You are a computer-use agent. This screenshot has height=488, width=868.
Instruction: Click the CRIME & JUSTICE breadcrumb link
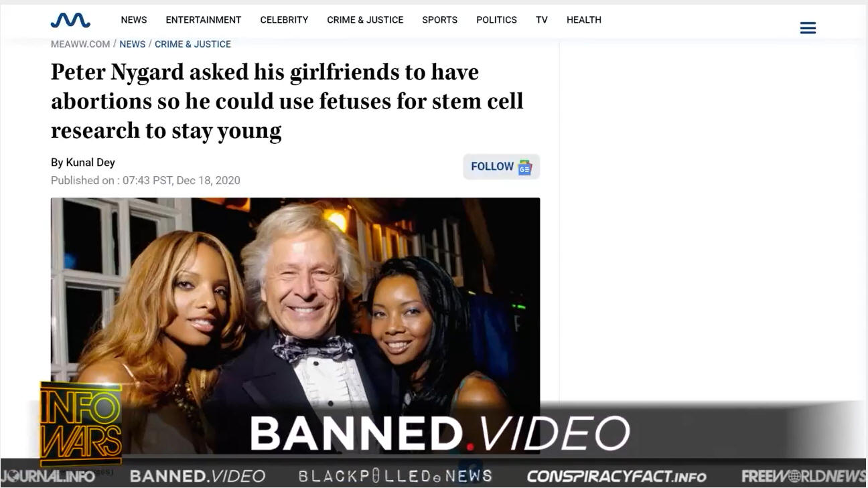coord(193,44)
